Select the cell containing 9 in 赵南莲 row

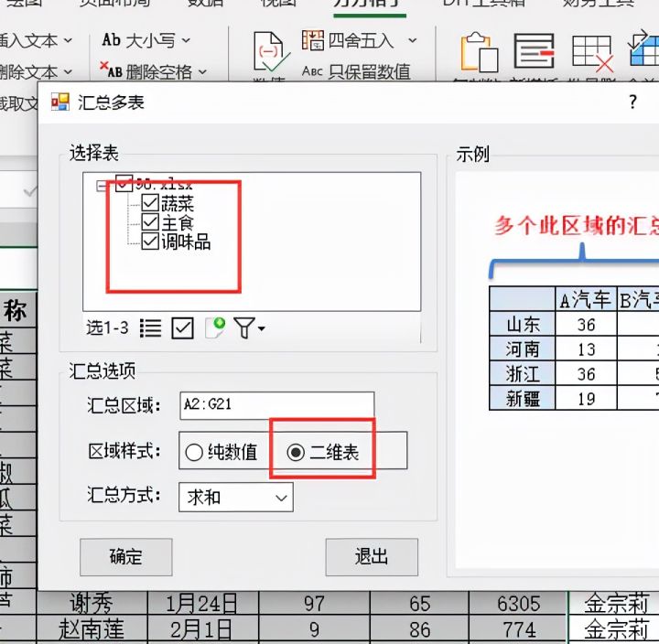tap(314, 629)
